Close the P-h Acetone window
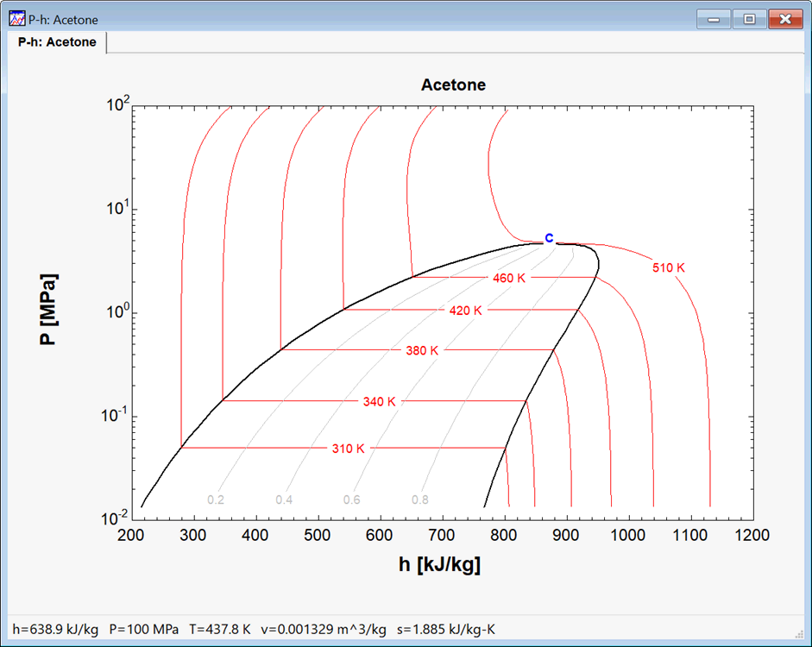The image size is (812, 647). (x=785, y=19)
